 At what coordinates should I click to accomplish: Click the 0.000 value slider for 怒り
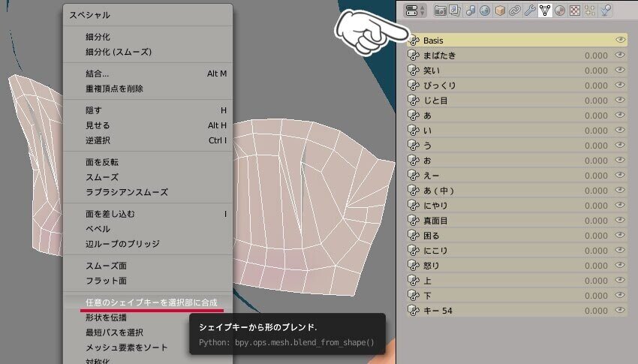tap(596, 266)
